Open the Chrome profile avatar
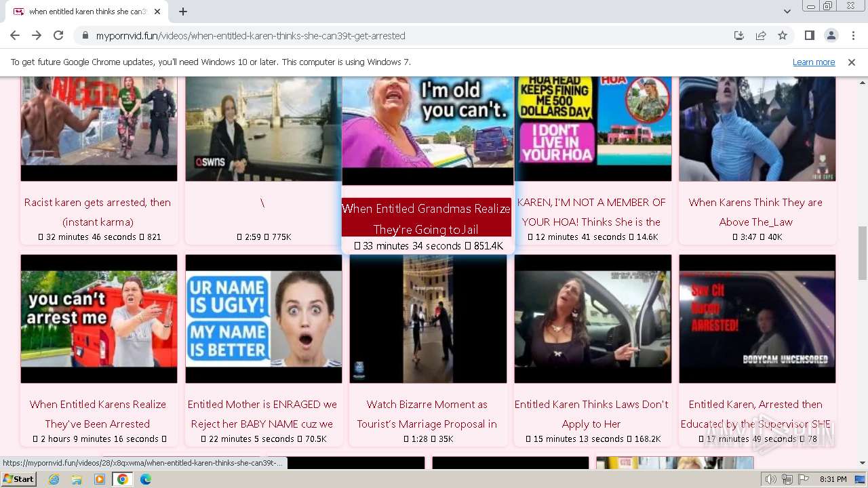The image size is (868, 488). tap(831, 35)
